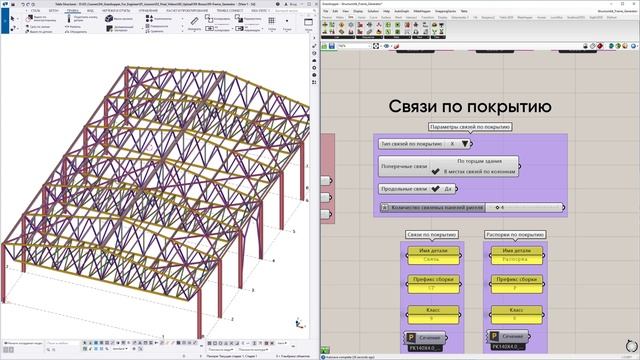Image resolution: width=640 pixels, height=360 pixels.
Task: Click the Сечение parameter under Распорки по покрытию
Action: click(509, 336)
